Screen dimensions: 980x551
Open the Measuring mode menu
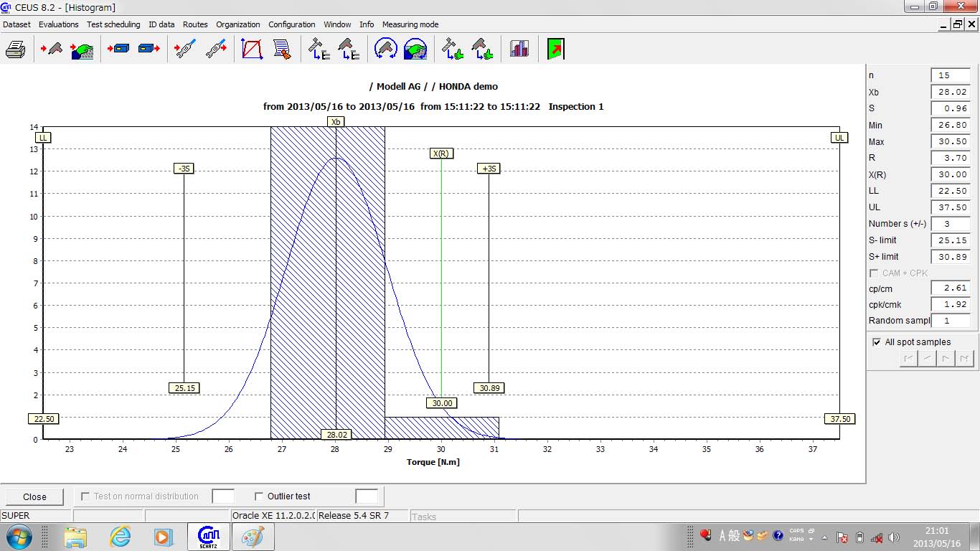pyautogui.click(x=410, y=24)
